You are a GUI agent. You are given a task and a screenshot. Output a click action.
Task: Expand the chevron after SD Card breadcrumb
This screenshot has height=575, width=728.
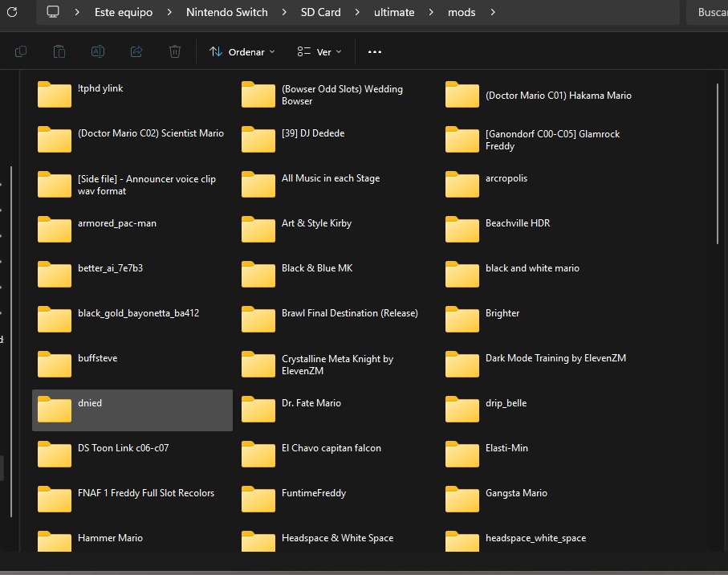pyautogui.click(x=357, y=12)
